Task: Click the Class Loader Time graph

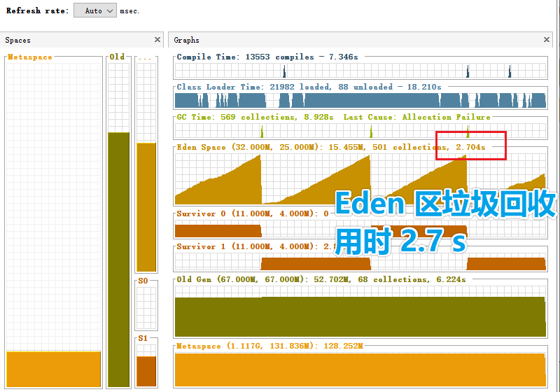Action: [360, 100]
